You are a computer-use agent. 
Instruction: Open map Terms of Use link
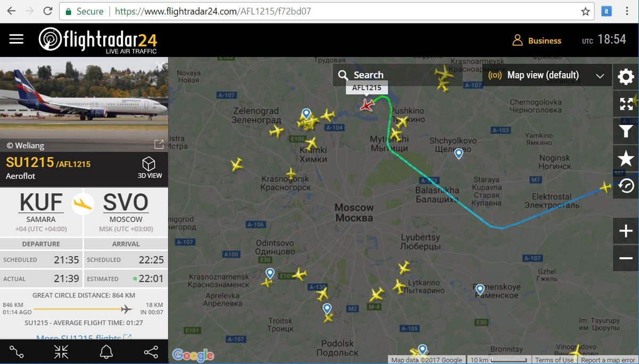coord(555,360)
